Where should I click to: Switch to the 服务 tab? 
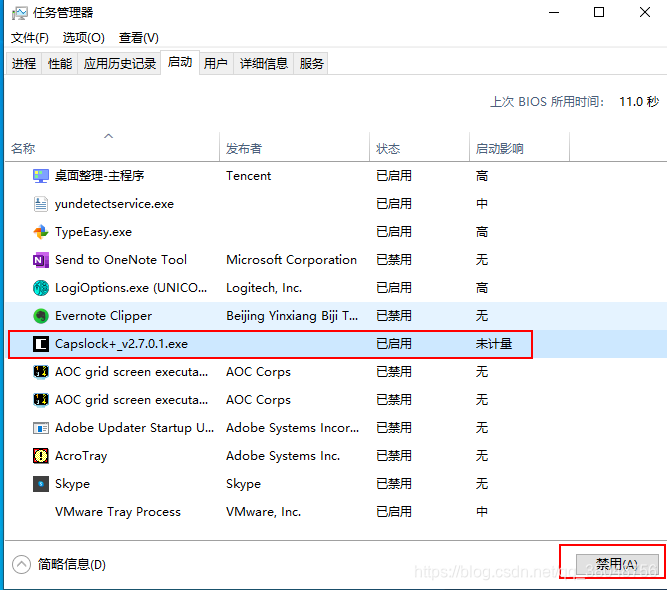coord(311,64)
